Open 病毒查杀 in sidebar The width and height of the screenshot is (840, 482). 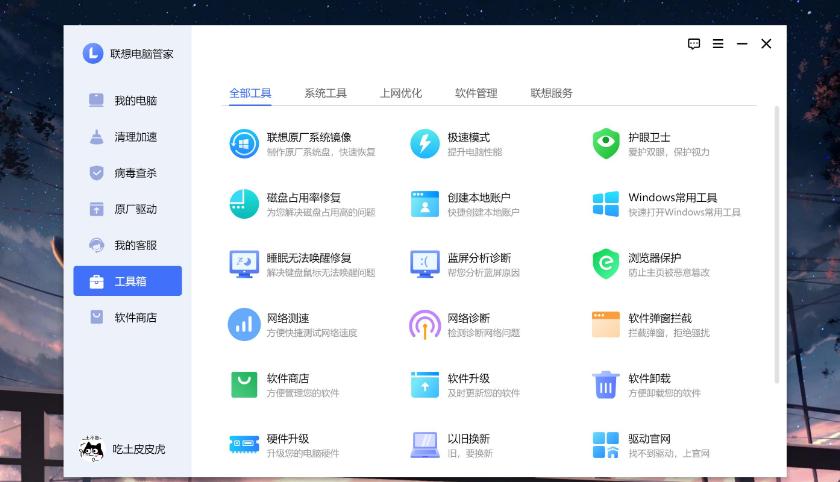[128, 173]
